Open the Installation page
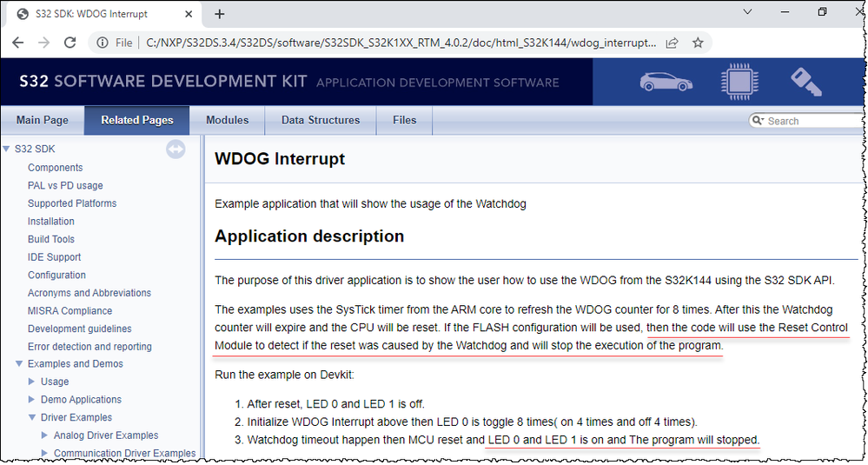868x465 pixels. point(51,221)
